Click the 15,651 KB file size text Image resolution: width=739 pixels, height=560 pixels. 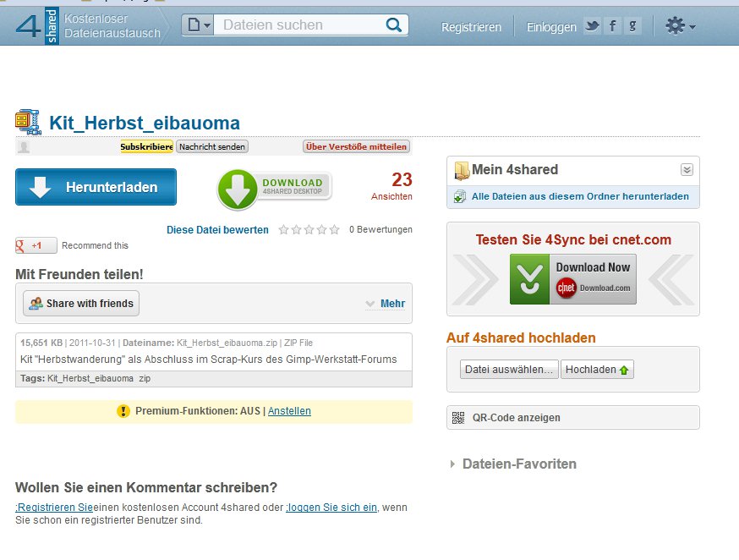41,343
